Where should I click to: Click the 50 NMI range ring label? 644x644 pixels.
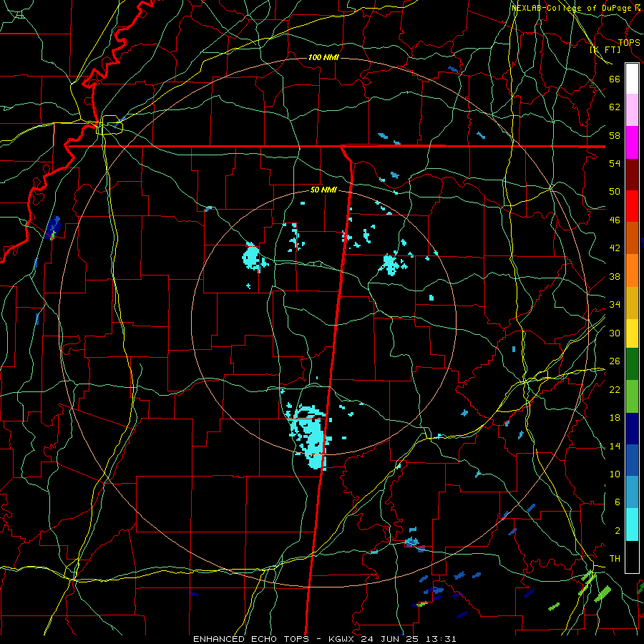click(x=323, y=190)
